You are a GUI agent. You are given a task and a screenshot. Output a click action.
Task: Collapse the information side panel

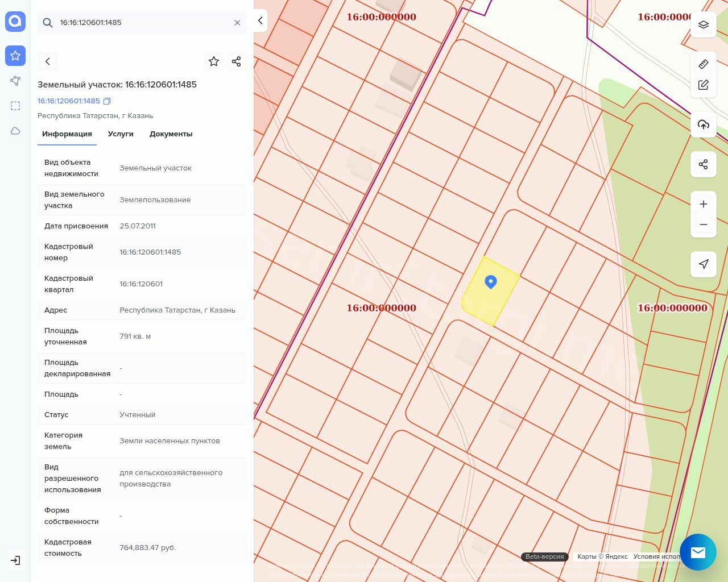tap(260, 20)
